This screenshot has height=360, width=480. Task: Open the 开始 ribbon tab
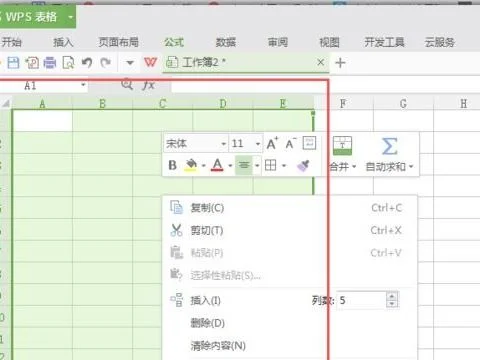coord(11,42)
